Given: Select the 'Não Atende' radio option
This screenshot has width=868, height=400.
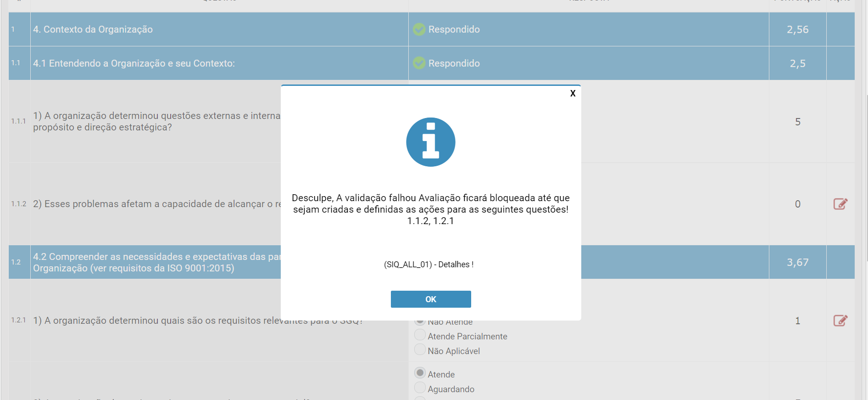Looking at the screenshot, I should coord(420,321).
